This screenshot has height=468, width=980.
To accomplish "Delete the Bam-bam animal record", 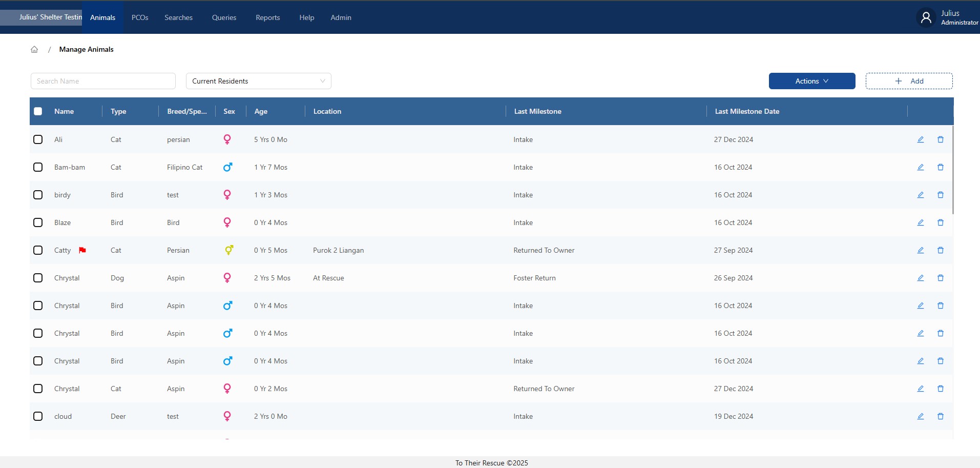I will click(x=940, y=167).
